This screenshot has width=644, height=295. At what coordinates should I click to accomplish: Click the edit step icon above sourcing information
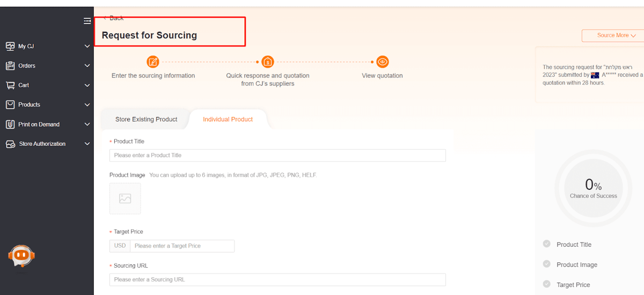tap(153, 62)
